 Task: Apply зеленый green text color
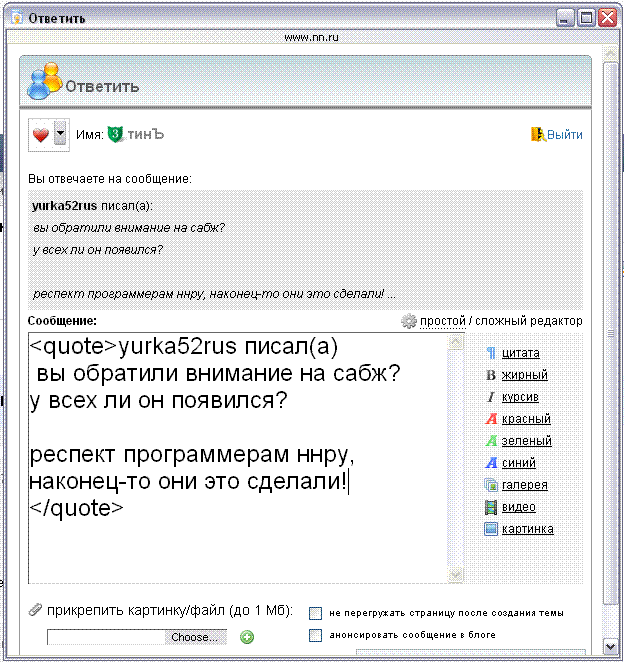[x=490, y=441]
